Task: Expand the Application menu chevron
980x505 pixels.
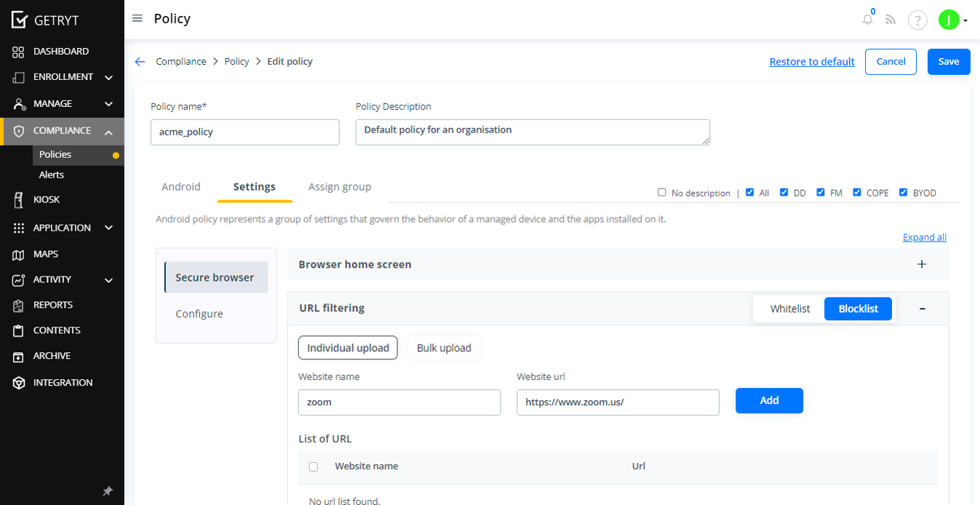Action: click(x=108, y=228)
